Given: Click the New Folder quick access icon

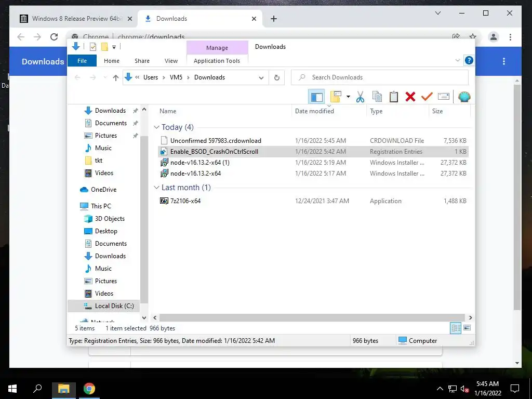Looking at the screenshot, I should pos(104,47).
